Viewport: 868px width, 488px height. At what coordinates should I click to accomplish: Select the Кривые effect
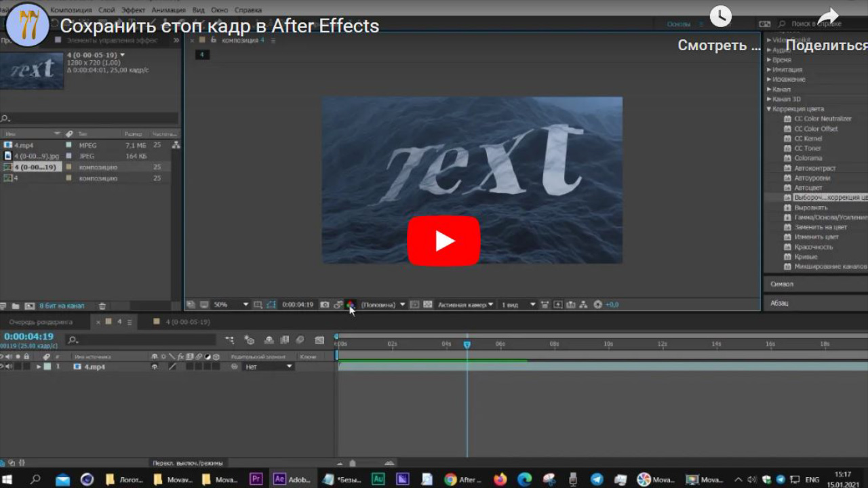tap(806, 257)
